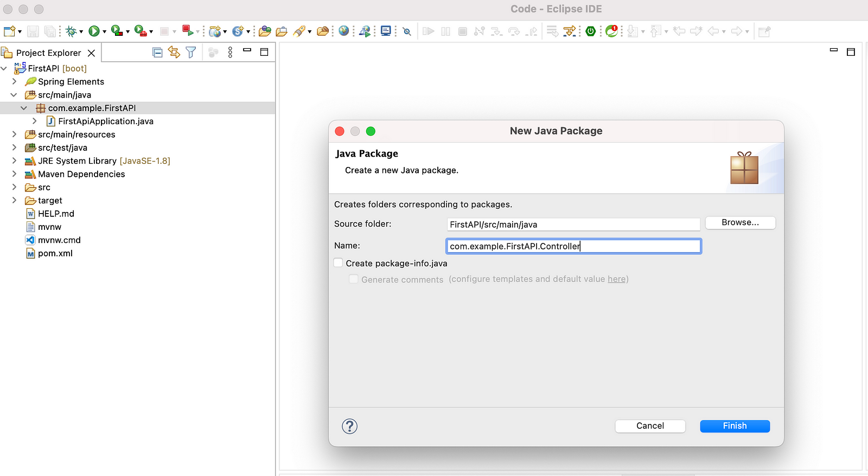Collapse the FirstAPI [boot] project node
The image size is (868, 476).
click(x=4, y=68)
